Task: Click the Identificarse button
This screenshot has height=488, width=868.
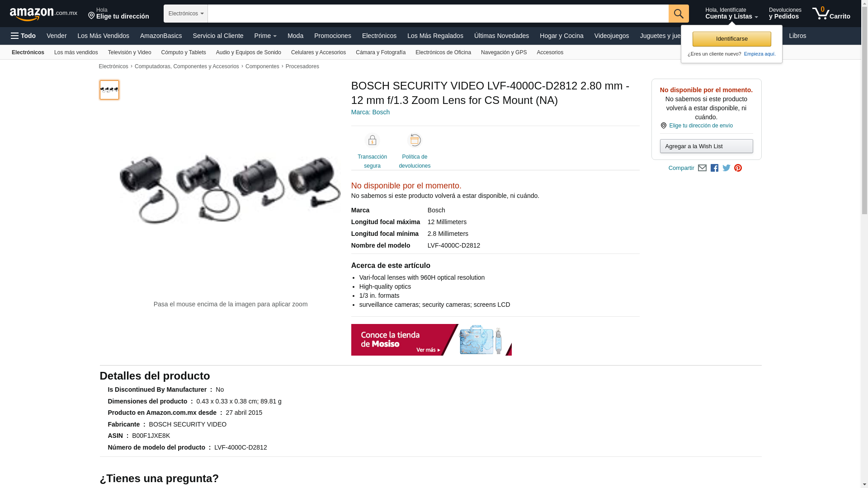Action: click(x=731, y=39)
